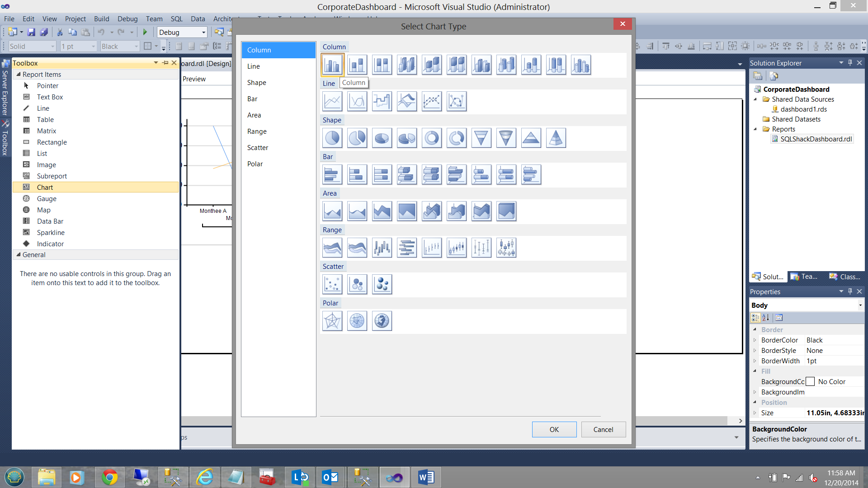The height and width of the screenshot is (488, 868).
Task: Select the stacked column chart icon
Action: (357, 65)
